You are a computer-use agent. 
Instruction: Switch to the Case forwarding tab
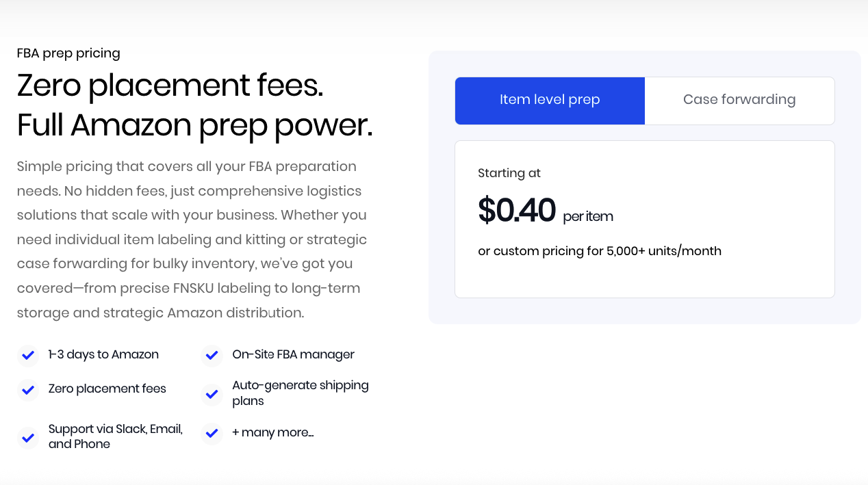739,100
